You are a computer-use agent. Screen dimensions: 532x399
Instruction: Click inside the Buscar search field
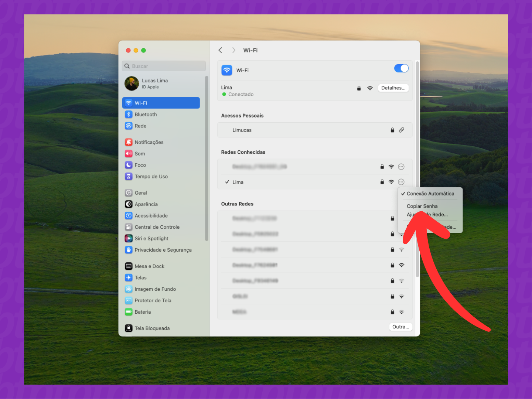pyautogui.click(x=164, y=66)
